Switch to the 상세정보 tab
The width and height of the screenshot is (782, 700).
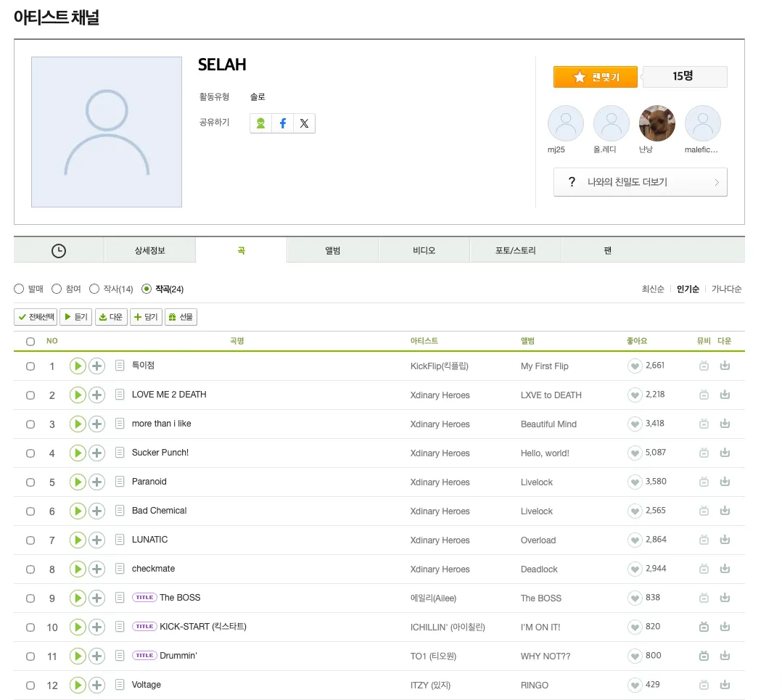[x=149, y=250]
